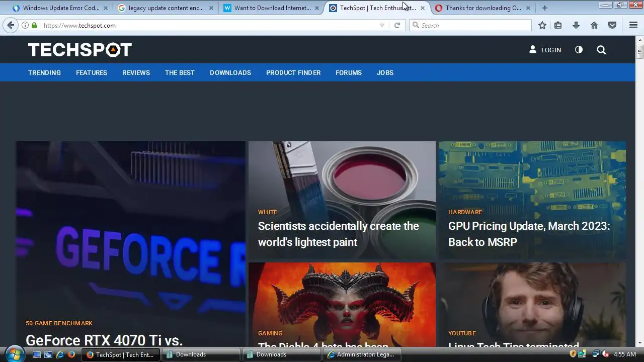Close the Thanks for downloading Opera tab

tap(528, 8)
